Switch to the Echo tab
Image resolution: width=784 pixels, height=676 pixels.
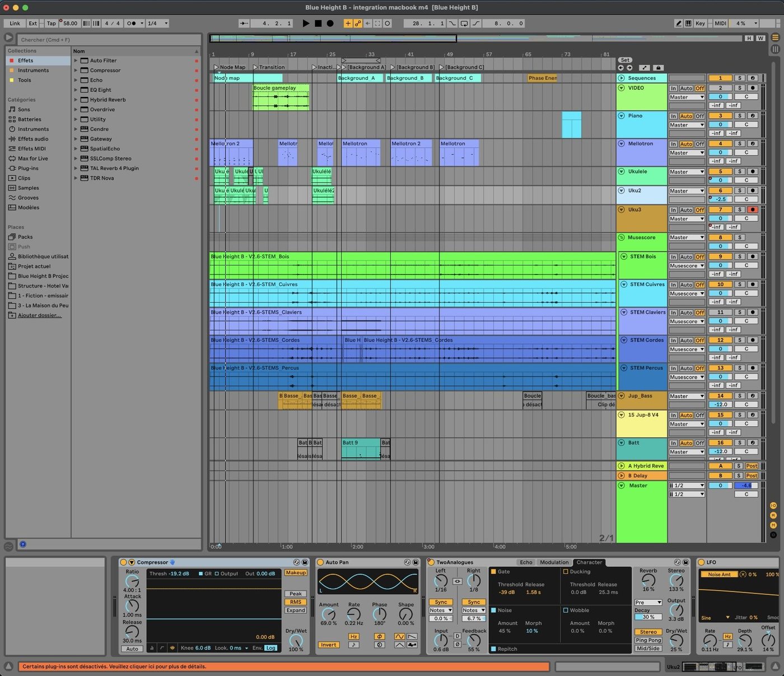[x=526, y=562]
